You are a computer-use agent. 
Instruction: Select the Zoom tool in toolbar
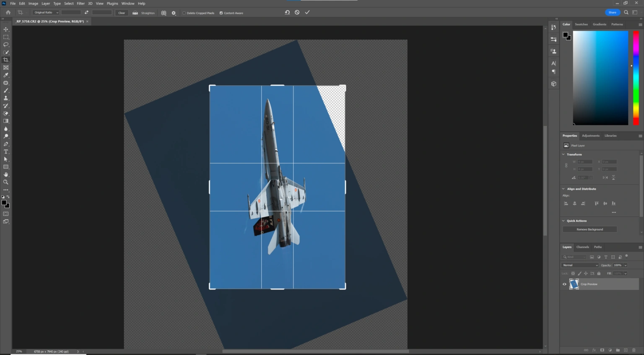(6, 182)
